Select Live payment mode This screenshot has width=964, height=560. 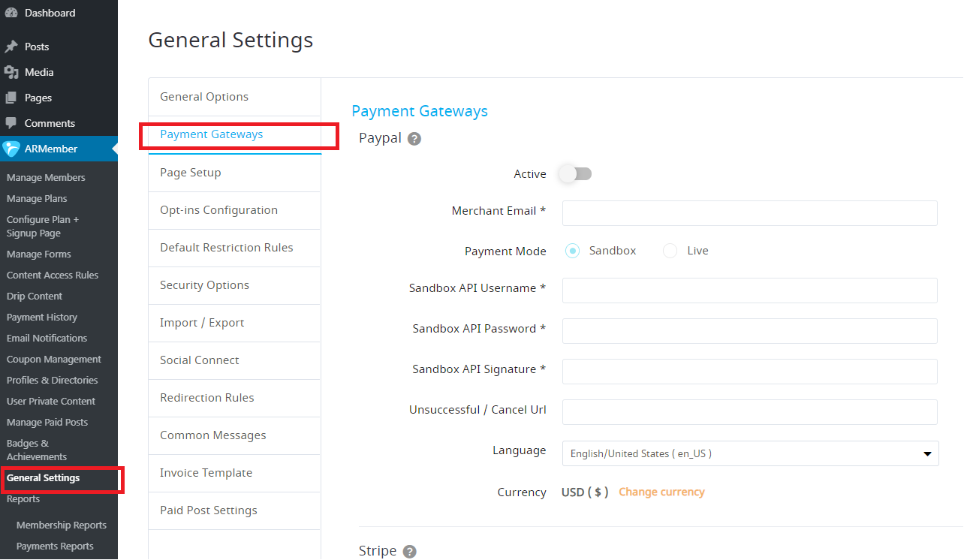670,251
